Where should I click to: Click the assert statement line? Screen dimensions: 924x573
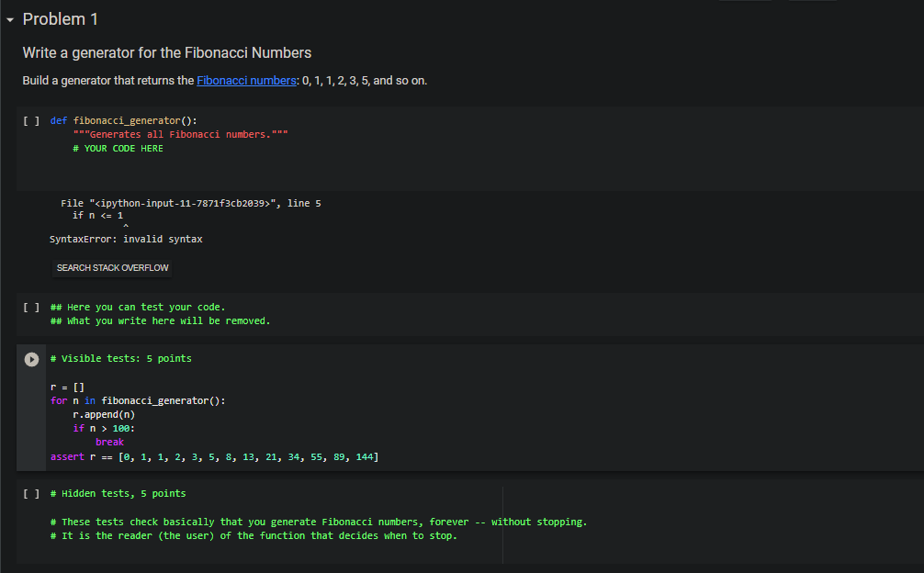pos(215,457)
